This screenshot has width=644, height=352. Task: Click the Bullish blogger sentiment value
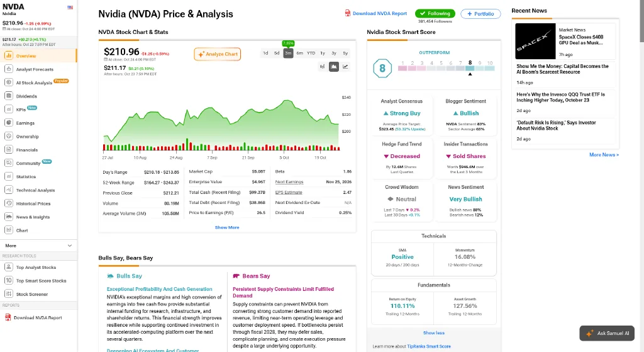(466, 113)
